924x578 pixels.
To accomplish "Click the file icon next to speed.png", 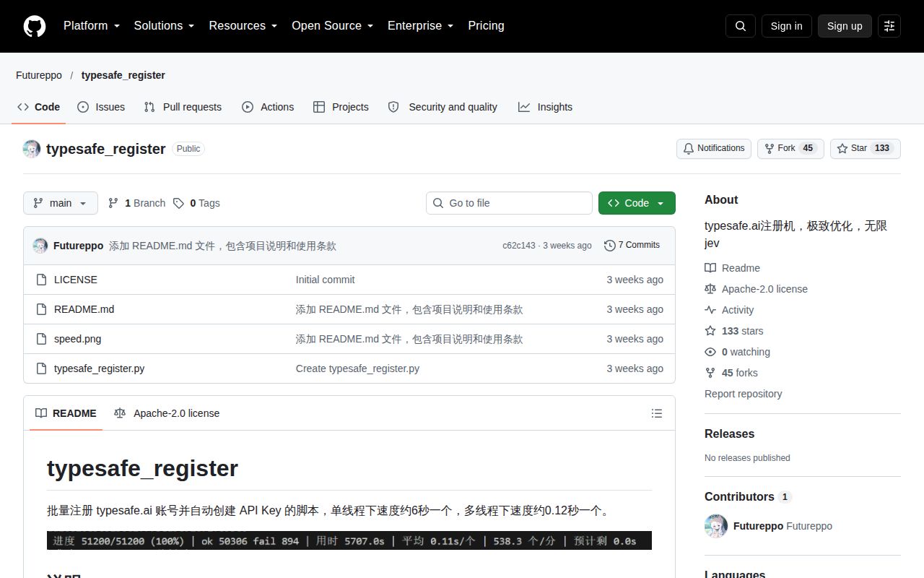I will (x=41, y=339).
